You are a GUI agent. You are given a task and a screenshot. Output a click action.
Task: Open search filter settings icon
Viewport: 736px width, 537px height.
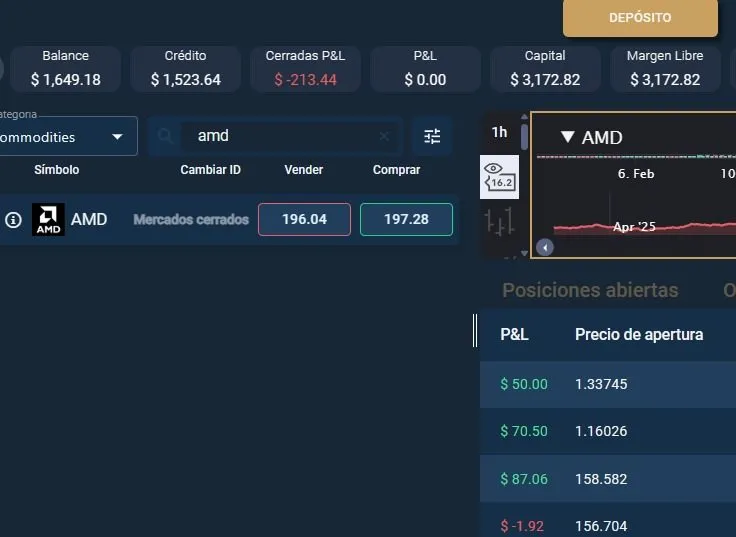pyautogui.click(x=432, y=137)
